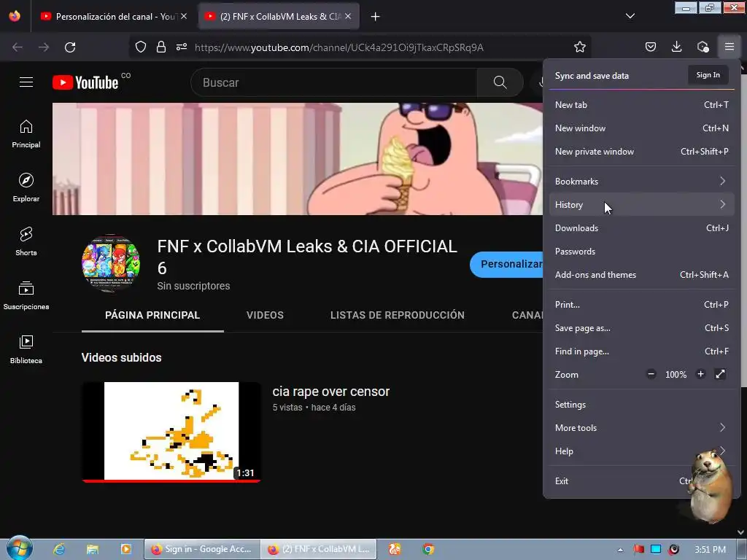Click the channel avatar picture
747x560 pixels.
point(111,262)
